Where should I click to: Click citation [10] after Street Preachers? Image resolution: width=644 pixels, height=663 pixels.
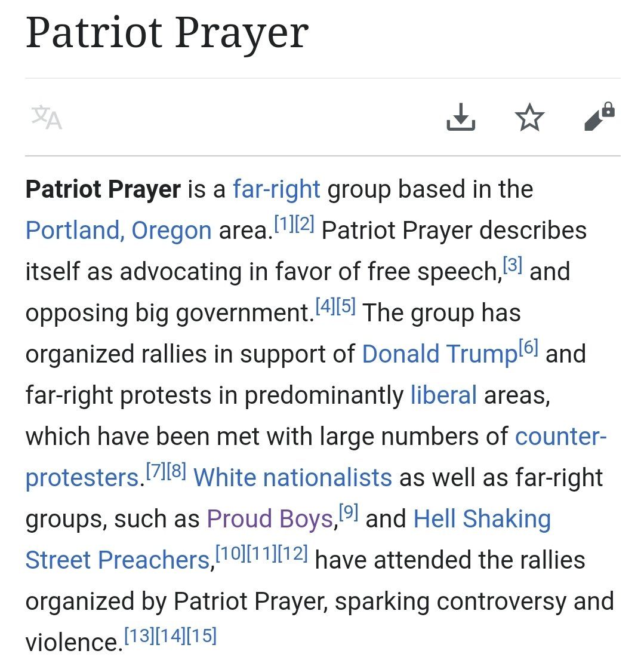(x=230, y=553)
